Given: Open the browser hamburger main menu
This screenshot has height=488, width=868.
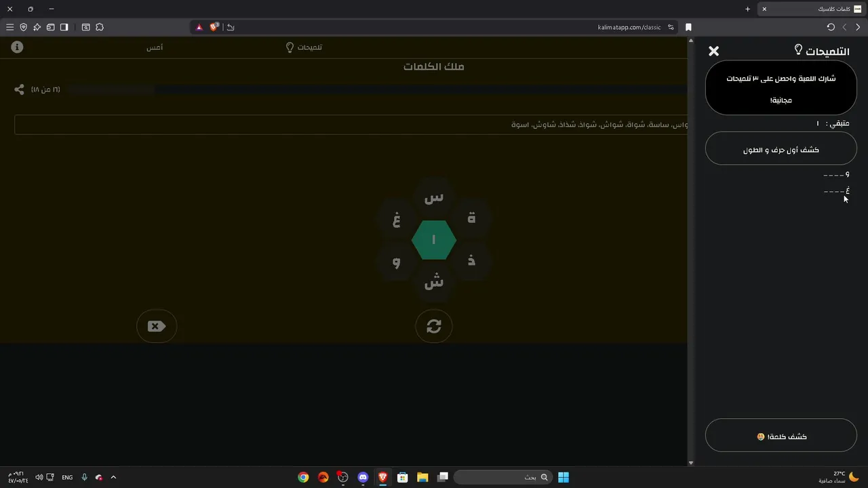Looking at the screenshot, I should pyautogui.click(x=9, y=27).
